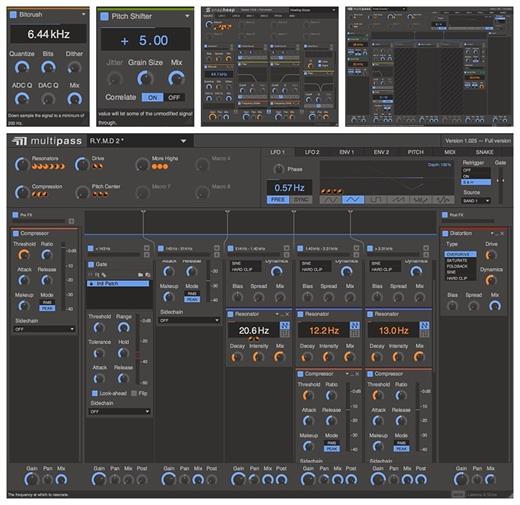Switch to the SNAKE tab
The width and height of the screenshot is (520, 505).
[x=484, y=152]
